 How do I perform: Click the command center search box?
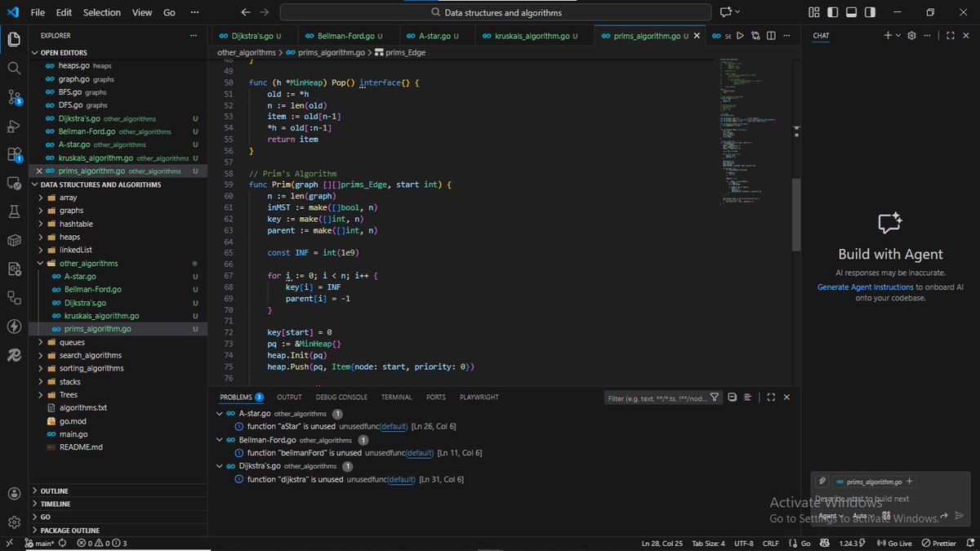click(x=495, y=12)
